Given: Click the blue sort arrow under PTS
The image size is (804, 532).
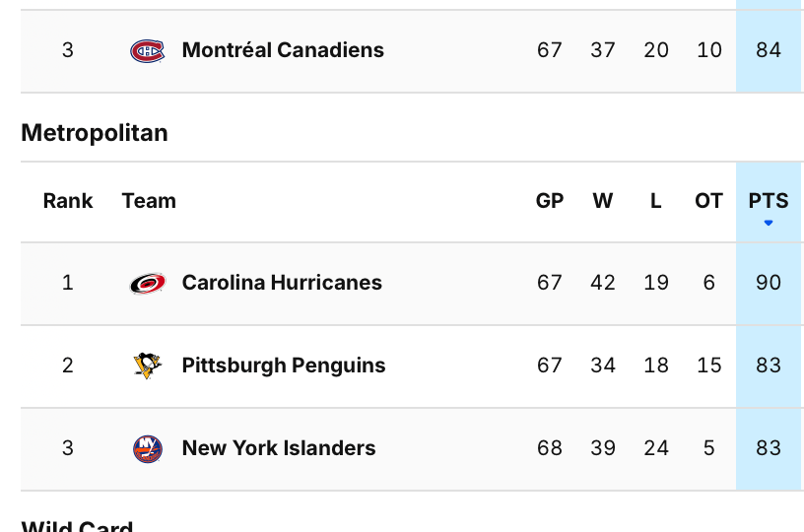Looking at the screenshot, I should click(x=769, y=223).
